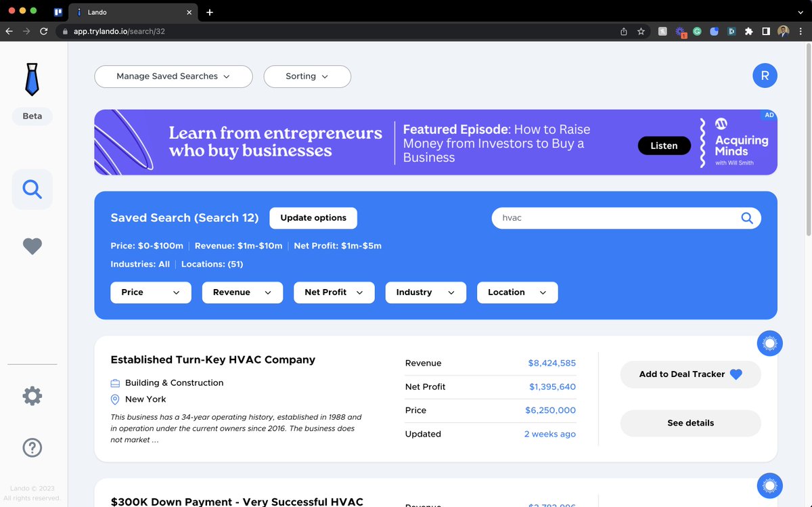The width and height of the screenshot is (812, 507).
Task: Open the Industry filter dropdown
Action: (426, 292)
